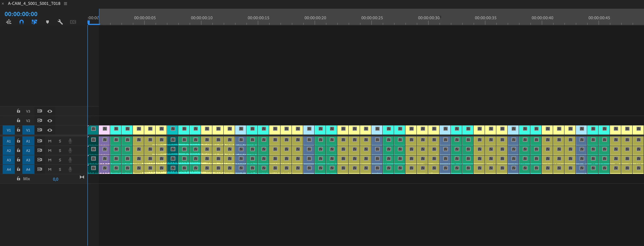Enable voice-over record on track A1
The image size is (644, 246).
coord(70,141)
